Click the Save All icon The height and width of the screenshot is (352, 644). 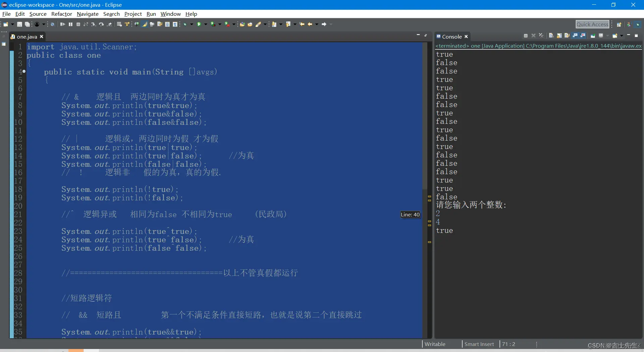[x=27, y=24]
